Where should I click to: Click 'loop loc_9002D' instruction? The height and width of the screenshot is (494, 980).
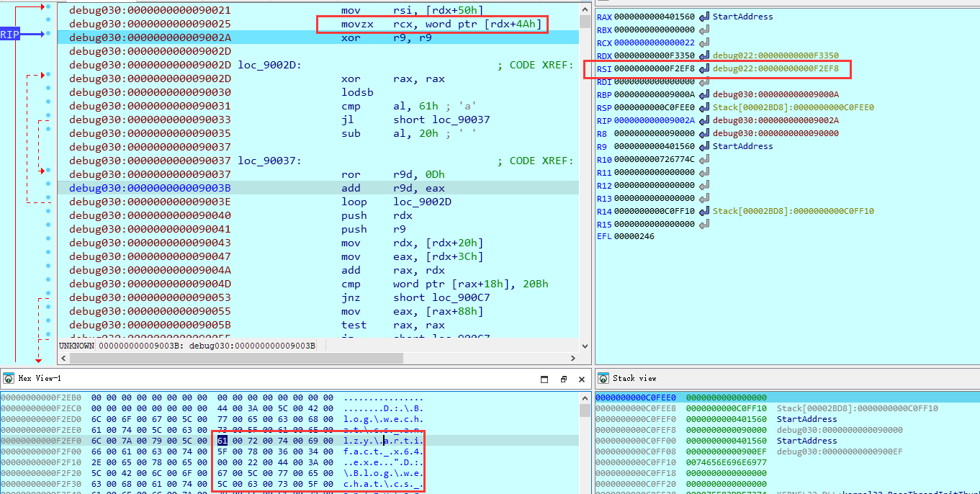tap(396, 202)
